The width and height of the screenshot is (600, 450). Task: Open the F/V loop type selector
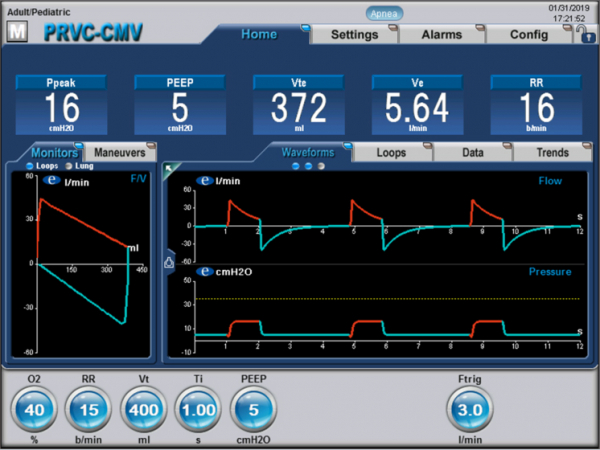[138, 179]
